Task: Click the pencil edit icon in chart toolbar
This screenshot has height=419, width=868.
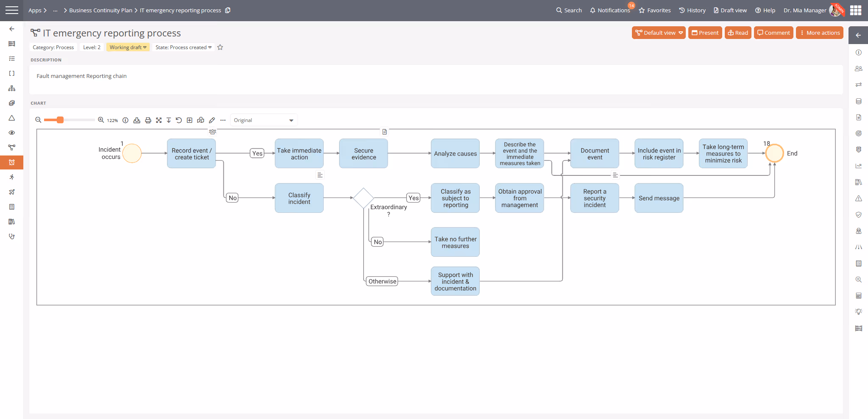Action: point(212,120)
